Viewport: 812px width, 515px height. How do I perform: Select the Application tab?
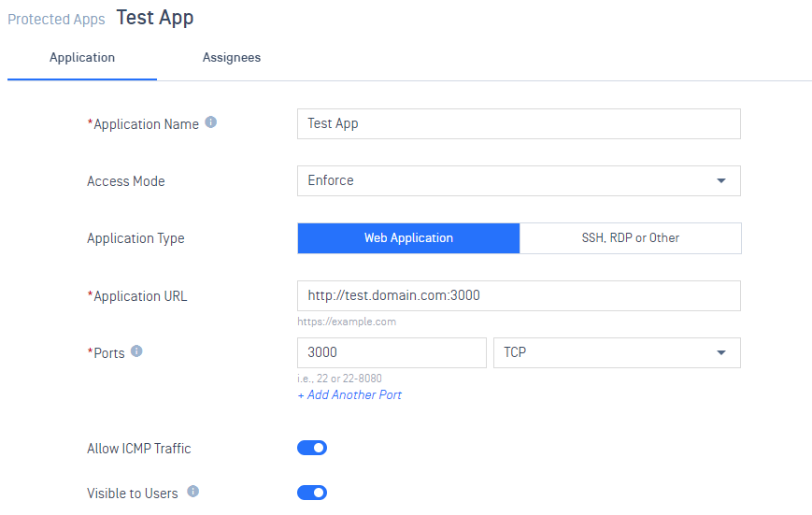click(82, 58)
